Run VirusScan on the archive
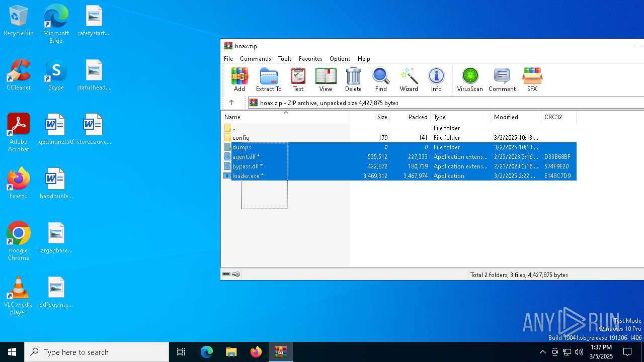The image size is (644, 362). pos(470,79)
